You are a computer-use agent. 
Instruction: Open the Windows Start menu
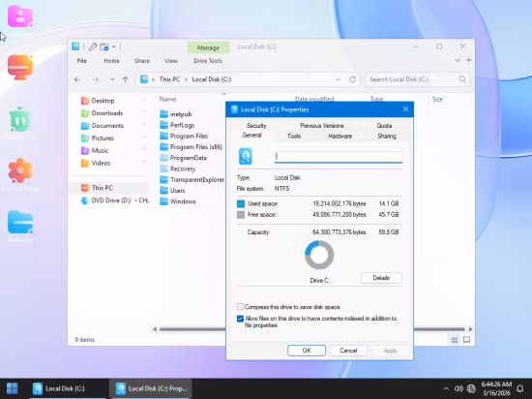coord(13,388)
